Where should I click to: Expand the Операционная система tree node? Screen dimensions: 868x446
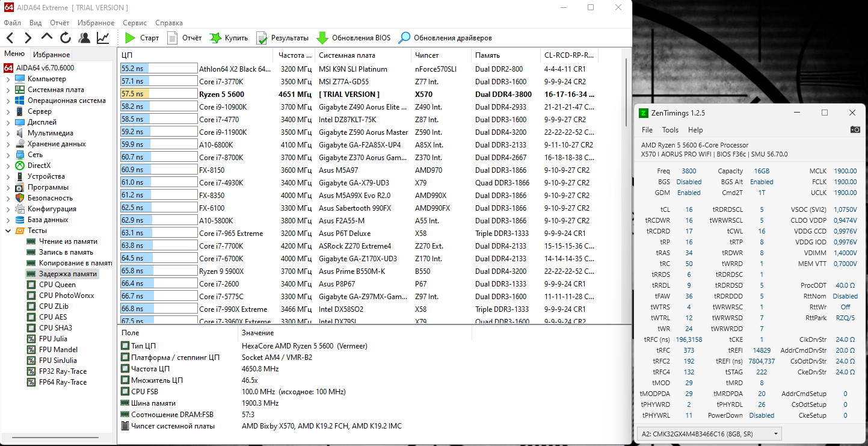pos(8,101)
